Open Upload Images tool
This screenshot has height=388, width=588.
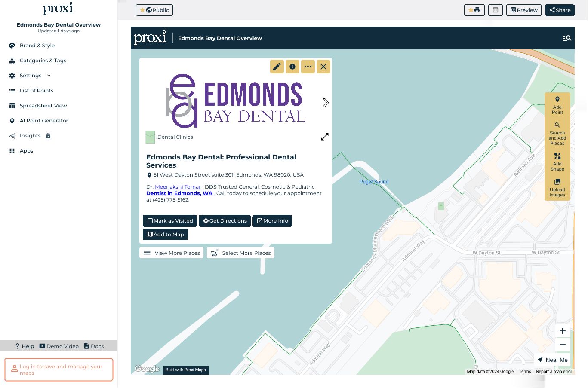point(557,188)
